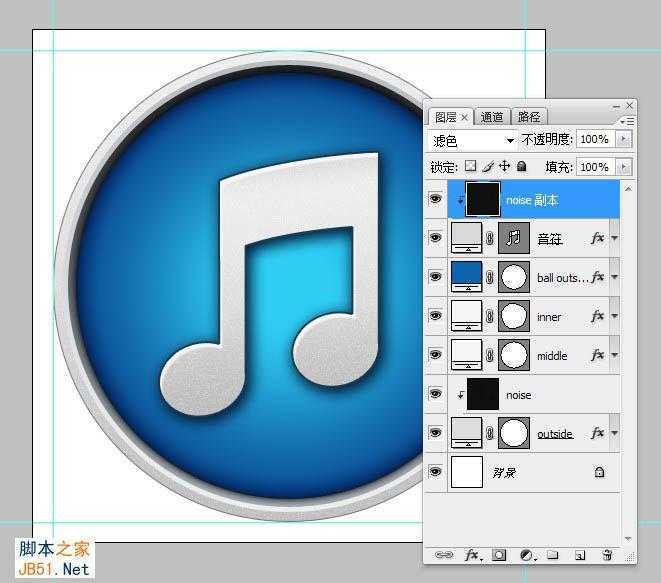The height and width of the screenshot is (583, 661).
Task: Switch to the 路径 tab
Action: point(529,117)
